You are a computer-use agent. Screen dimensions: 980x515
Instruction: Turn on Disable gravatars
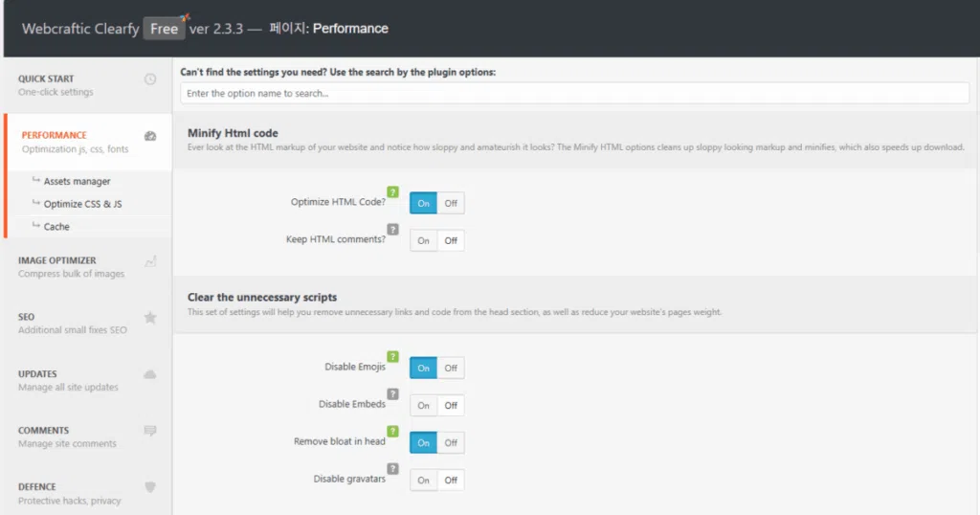[423, 480]
